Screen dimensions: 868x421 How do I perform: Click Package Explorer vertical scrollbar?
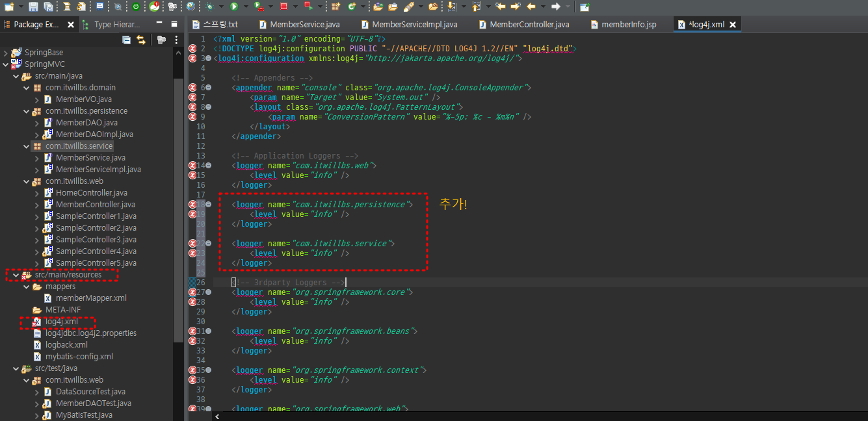tap(178, 211)
